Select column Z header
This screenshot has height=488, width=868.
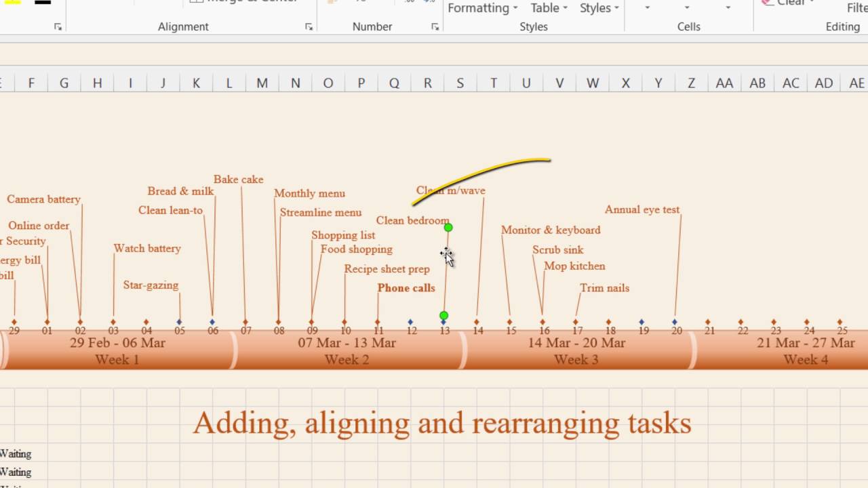pos(691,83)
